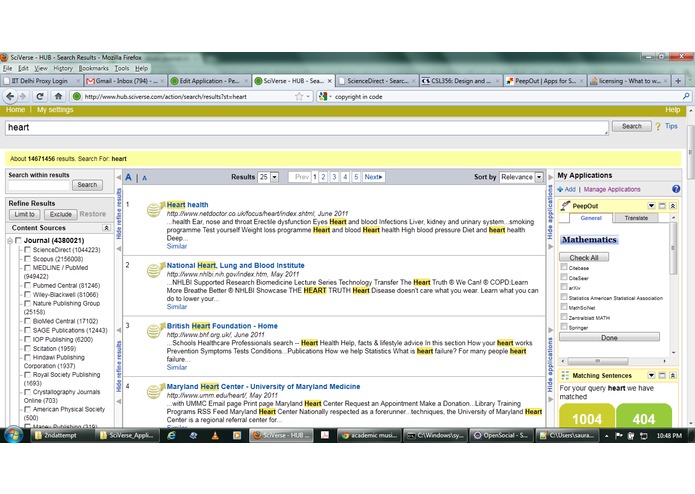The width and height of the screenshot is (695, 494).
Task: Enable the Springer checkbox in PeepOut
Action: (564, 327)
